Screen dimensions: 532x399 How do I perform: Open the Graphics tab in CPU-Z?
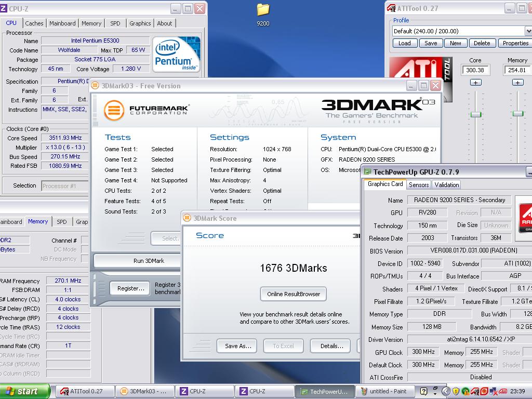click(140, 23)
